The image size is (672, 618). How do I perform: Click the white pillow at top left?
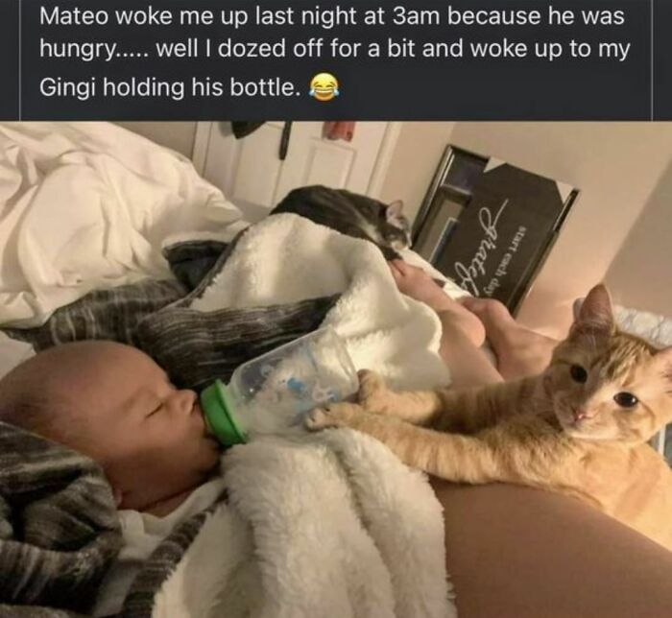tap(108, 205)
